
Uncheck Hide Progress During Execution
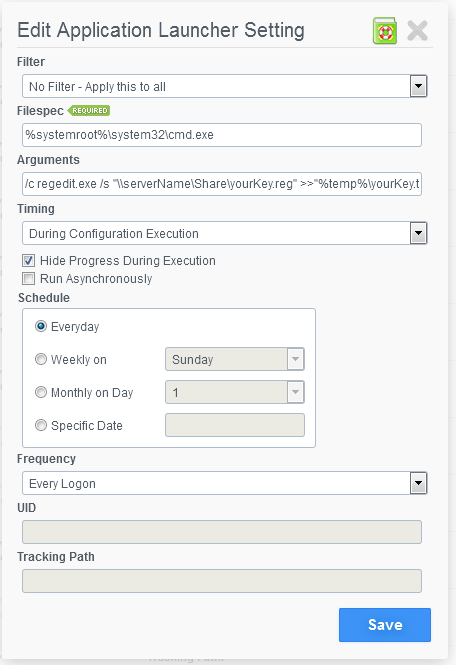28,260
